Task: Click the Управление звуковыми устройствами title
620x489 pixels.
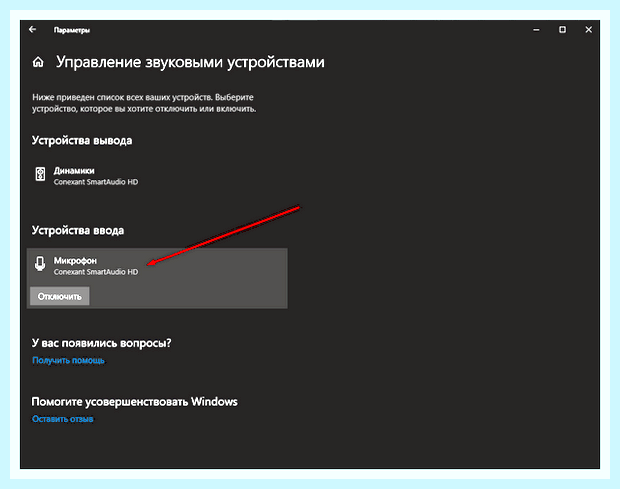Action: tap(190, 62)
